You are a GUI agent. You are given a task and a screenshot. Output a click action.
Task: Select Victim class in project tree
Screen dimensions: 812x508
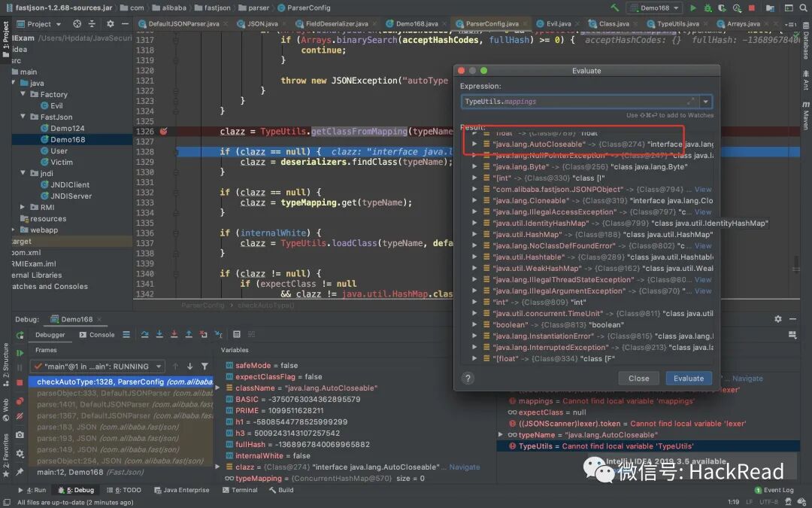[61, 163]
